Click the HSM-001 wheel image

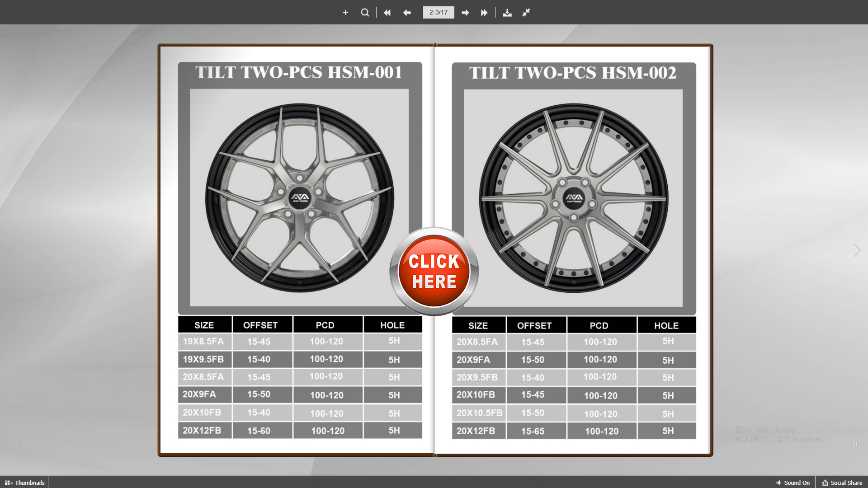[299, 197]
